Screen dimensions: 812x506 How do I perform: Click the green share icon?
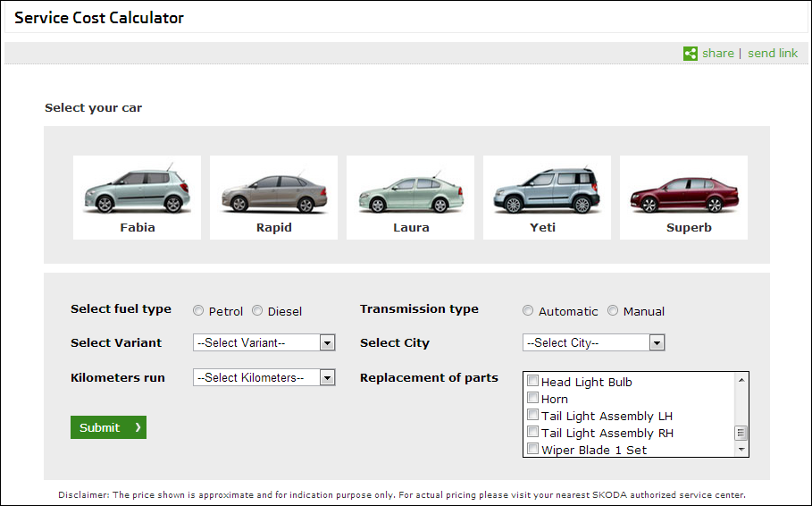(x=691, y=54)
